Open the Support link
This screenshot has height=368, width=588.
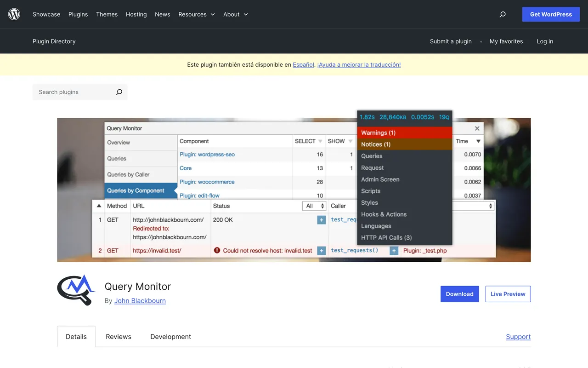[x=518, y=337]
